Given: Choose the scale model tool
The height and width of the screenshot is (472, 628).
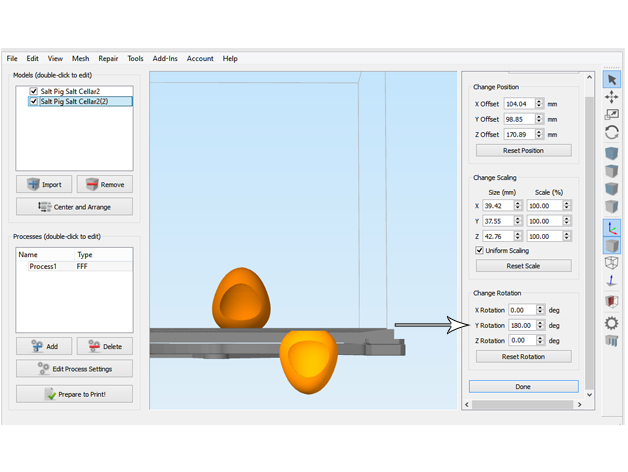Looking at the screenshot, I should 612,115.
